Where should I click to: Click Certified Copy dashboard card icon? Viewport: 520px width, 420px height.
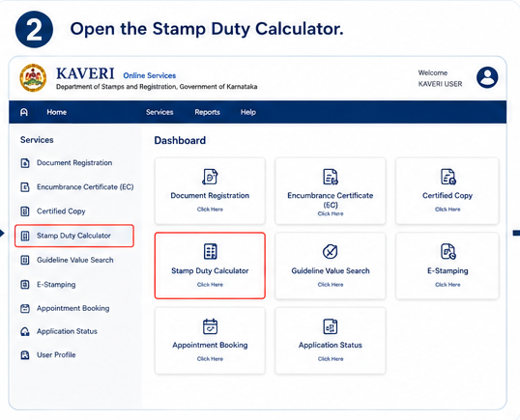pos(448,177)
